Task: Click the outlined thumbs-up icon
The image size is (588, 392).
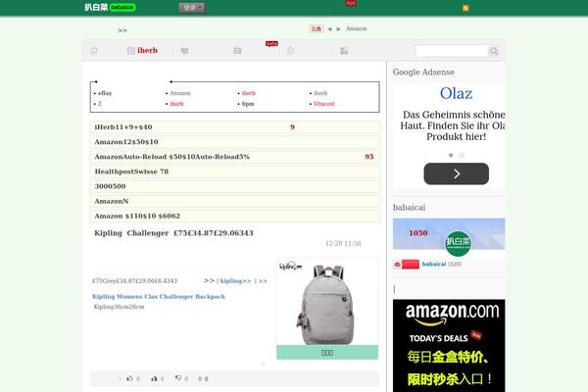Action: click(129, 378)
